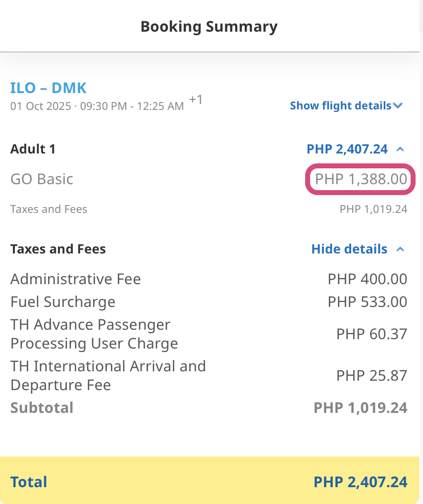
Task: Click the bold Taxes and Fees heading
Action: coord(58,249)
